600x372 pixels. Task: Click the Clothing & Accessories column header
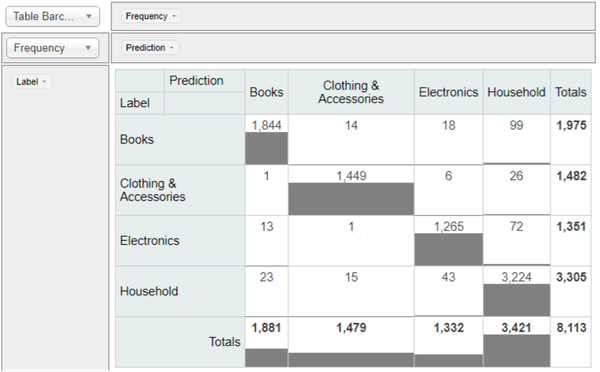point(351,92)
